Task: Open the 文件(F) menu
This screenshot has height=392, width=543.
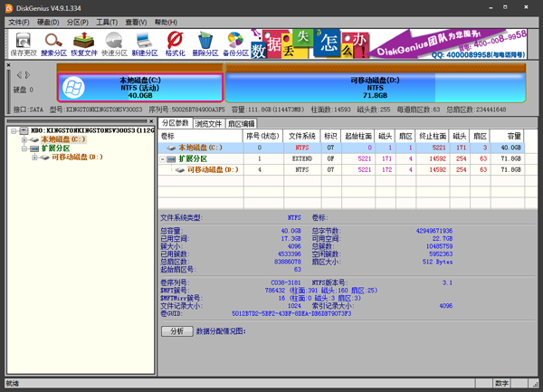Action: (x=19, y=23)
